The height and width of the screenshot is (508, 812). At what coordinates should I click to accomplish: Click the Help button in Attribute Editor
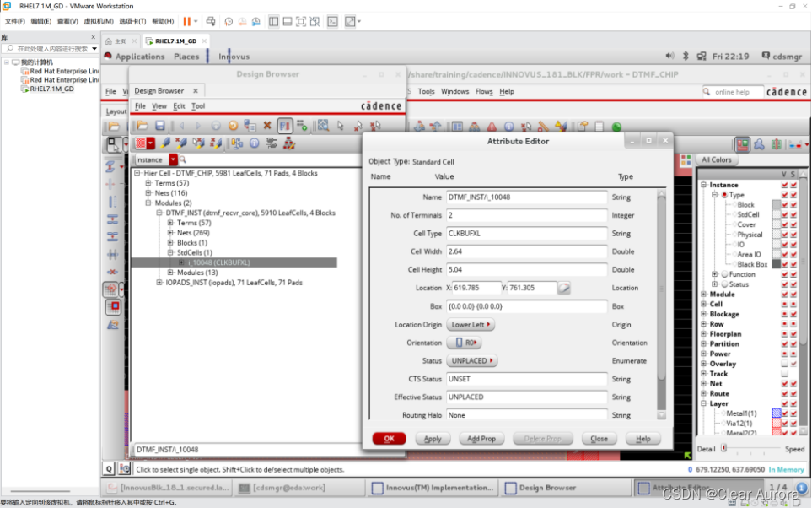click(643, 439)
